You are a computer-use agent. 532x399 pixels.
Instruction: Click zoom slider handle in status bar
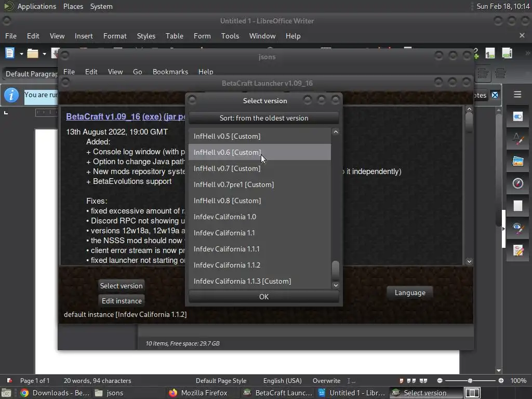point(470,381)
